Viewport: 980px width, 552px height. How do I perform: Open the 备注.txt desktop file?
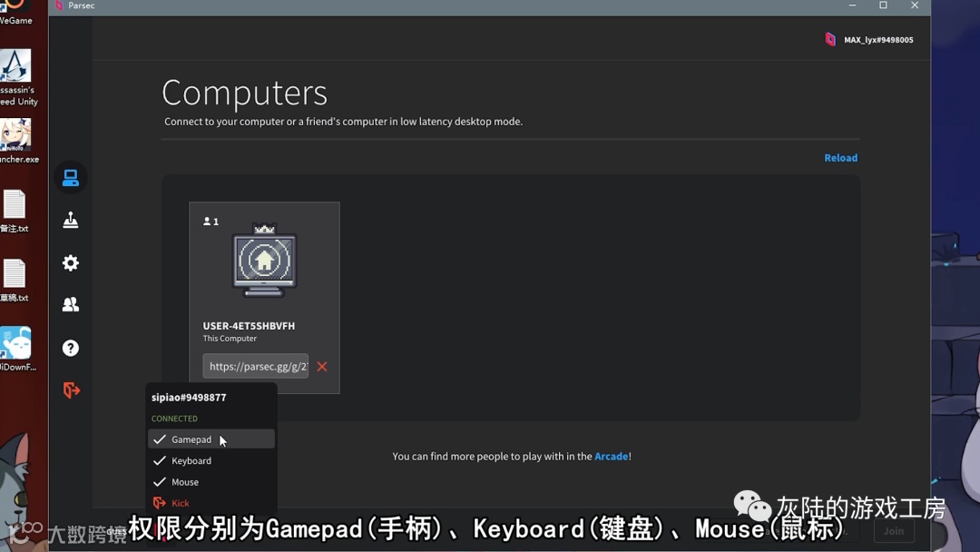[15, 212]
